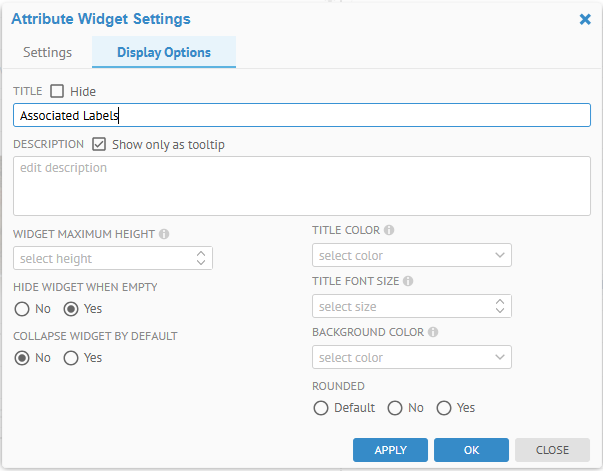This screenshot has height=471, width=603.
Task: Uncheck Show only as tooltip
Action: [x=99, y=144]
